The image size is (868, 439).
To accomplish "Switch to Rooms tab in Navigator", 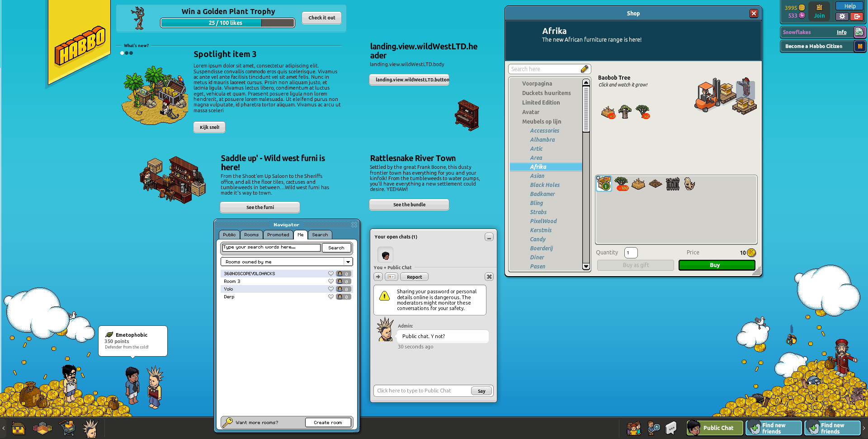I will (251, 234).
